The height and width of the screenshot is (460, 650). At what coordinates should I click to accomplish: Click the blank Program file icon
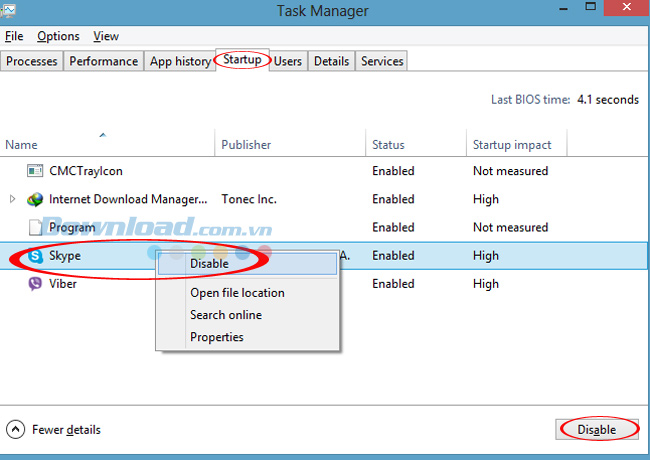[35, 228]
